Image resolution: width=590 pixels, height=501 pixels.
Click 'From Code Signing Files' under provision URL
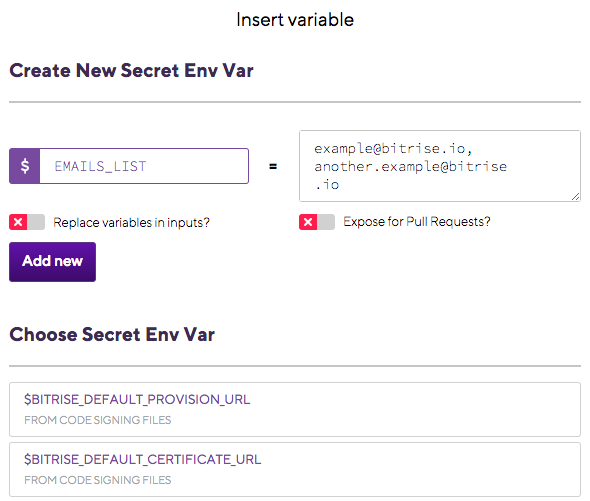[x=97, y=420]
